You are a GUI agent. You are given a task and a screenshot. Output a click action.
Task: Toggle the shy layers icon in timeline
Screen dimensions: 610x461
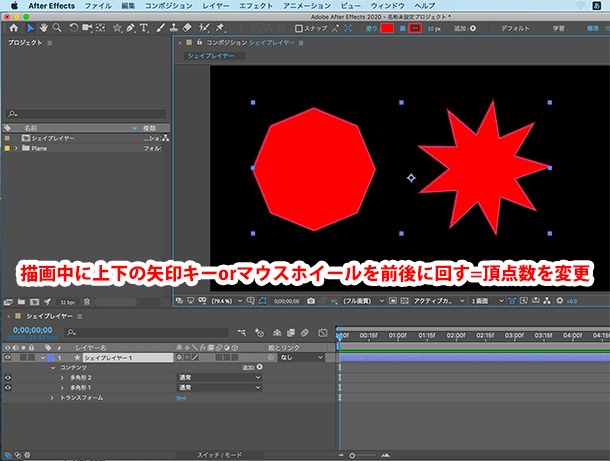pyautogui.click(x=277, y=333)
